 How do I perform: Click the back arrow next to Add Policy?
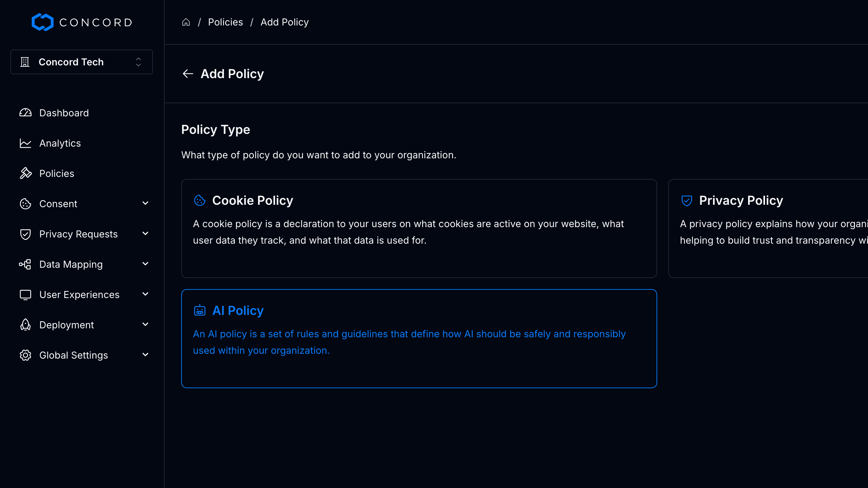[188, 74]
